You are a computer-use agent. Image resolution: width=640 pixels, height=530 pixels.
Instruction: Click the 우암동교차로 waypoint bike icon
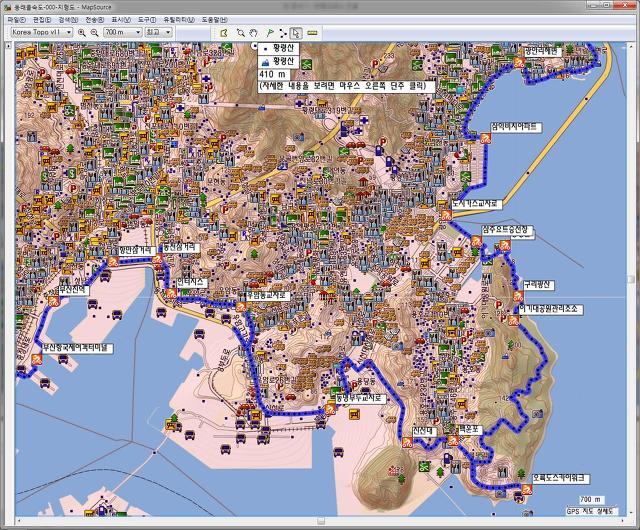coord(241,306)
